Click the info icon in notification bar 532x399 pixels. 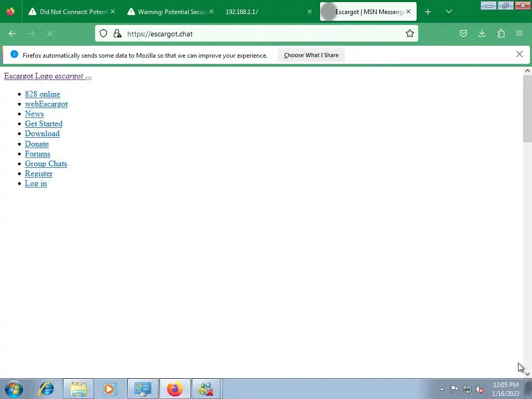pyautogui.click(x=14, y=54)
